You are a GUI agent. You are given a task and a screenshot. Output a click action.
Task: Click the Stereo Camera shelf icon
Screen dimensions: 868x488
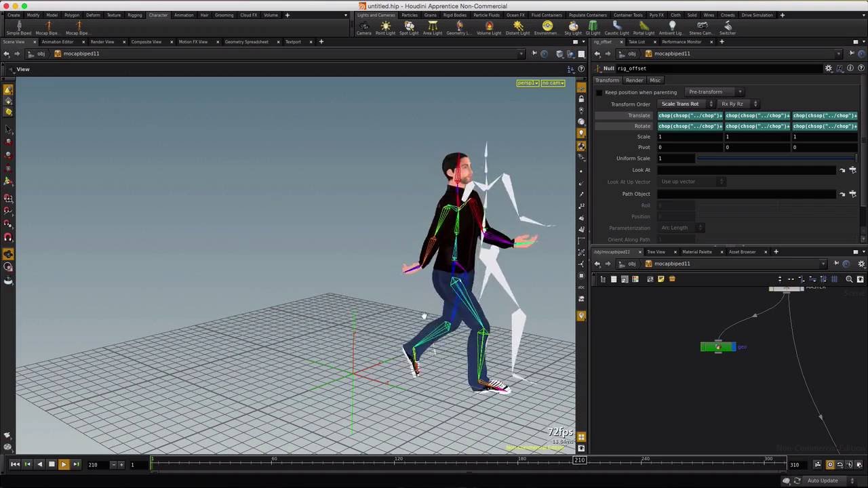[701, 28]
